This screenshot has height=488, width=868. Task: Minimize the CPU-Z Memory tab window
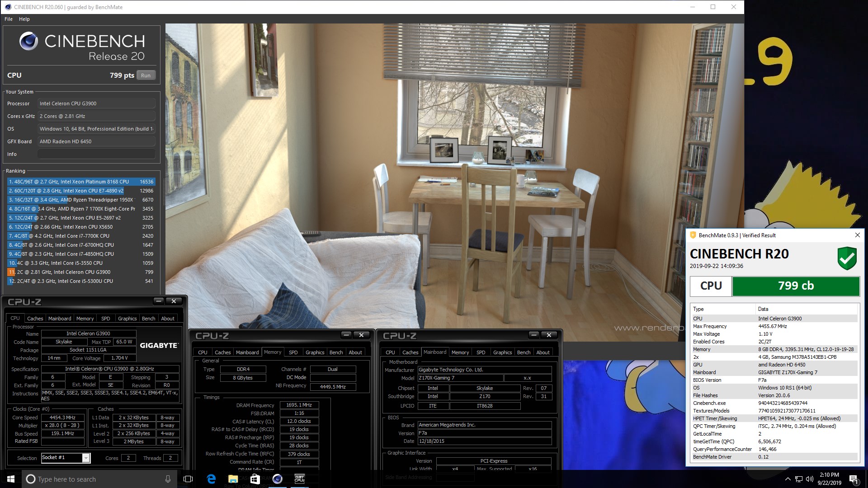(346, 335)
